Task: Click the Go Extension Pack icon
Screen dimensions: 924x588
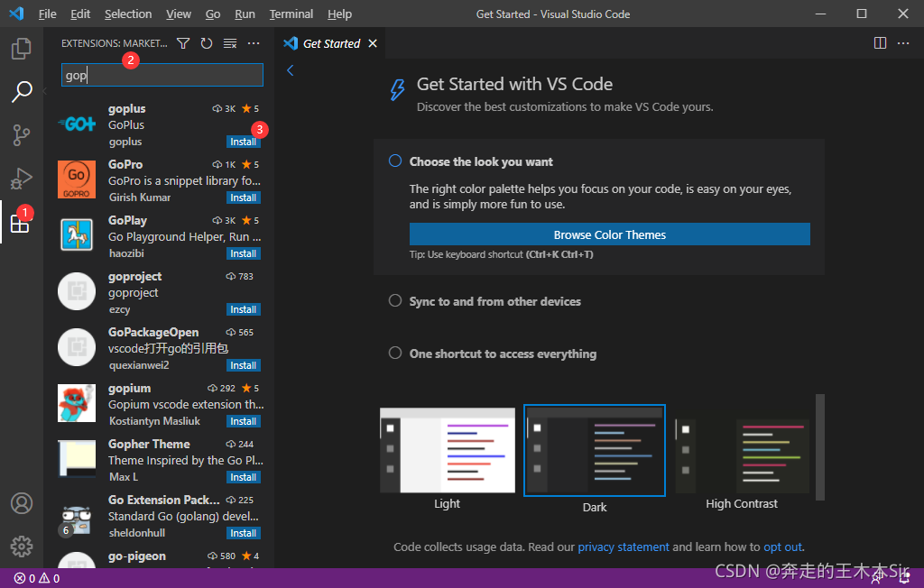Action: (77, 519)
